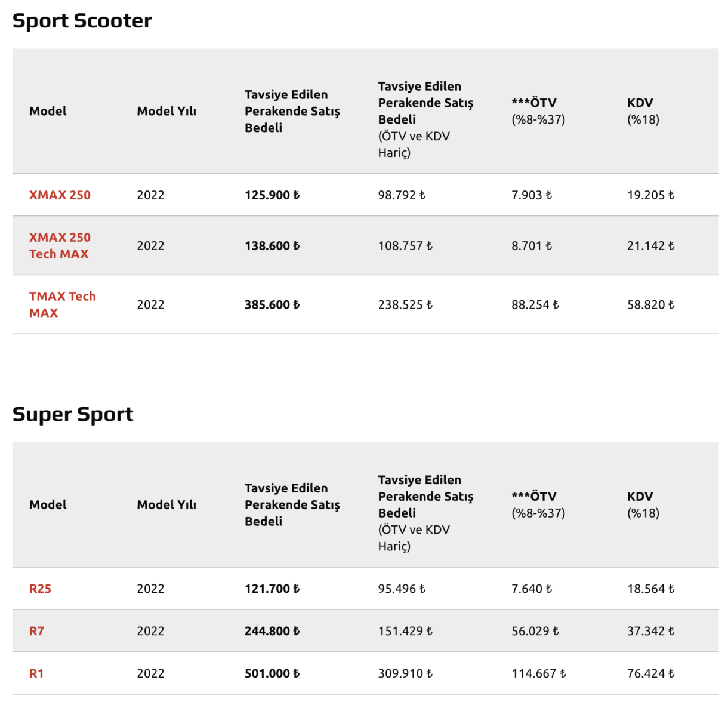Image resolution: width=728 pixels, height=705 pixels.
Task: Click the R25 ÖTV value 7.640 ₺
Action: tap(532, 589)
